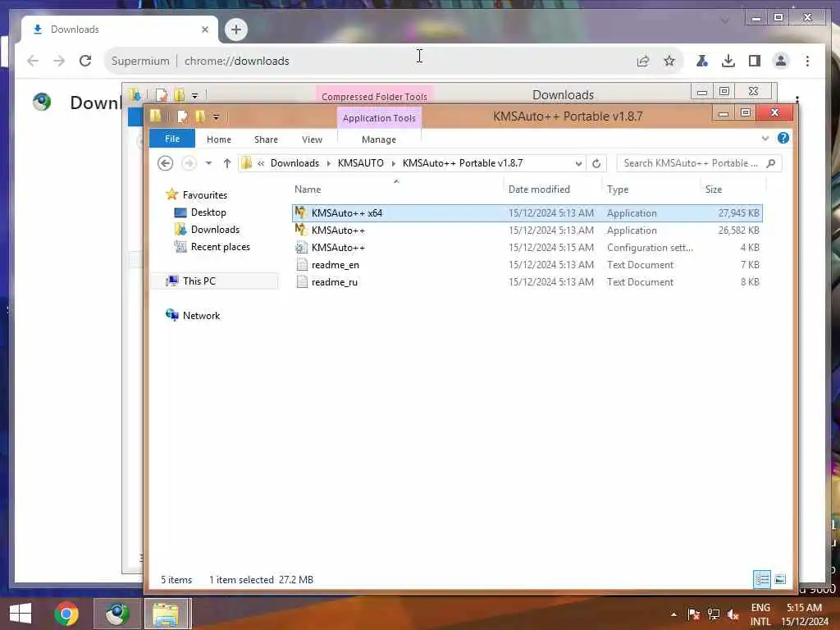840x630 pixels.
Task: Select the KMSAuto++ configuration settings file
Action: click(527, 248)
